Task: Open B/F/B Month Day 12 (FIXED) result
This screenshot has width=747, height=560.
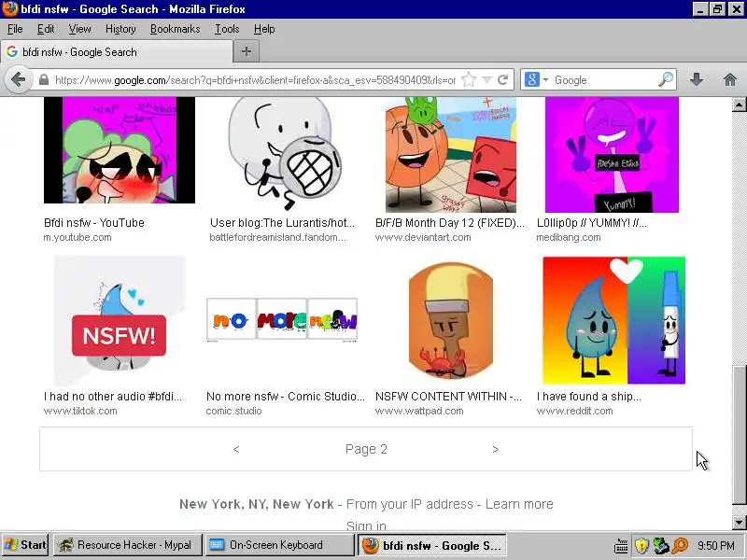Action: pos(450,222)
